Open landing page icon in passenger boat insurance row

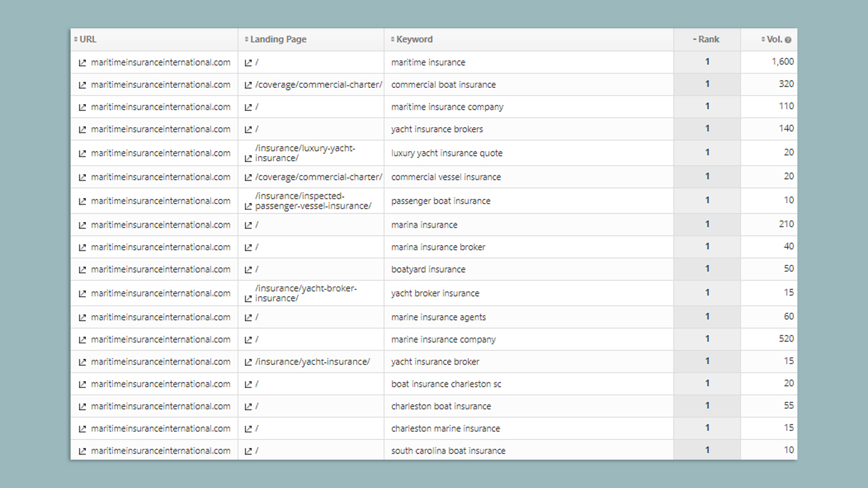click(x=248, y=206)
